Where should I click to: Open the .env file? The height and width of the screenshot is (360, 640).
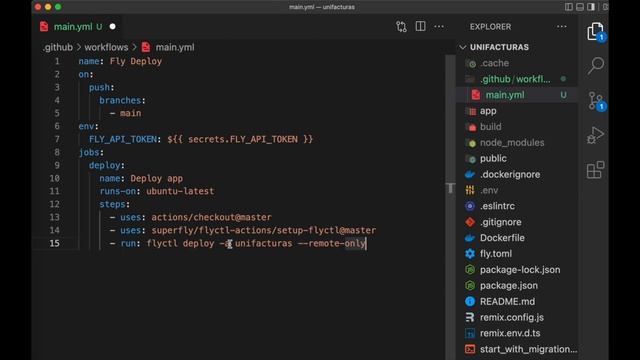point(489,190)
